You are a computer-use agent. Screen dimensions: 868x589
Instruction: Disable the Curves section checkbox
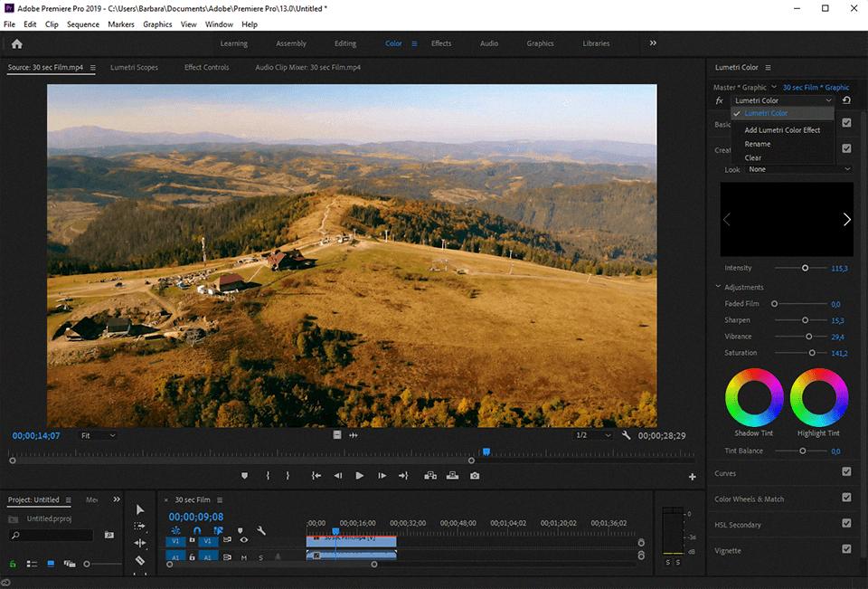846,471
